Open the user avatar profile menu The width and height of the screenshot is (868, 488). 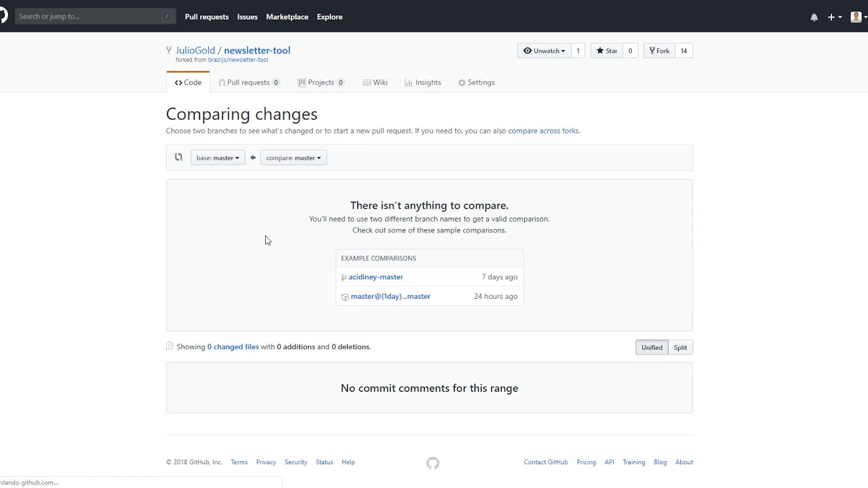pyautogui.click(x=856, y=17)
